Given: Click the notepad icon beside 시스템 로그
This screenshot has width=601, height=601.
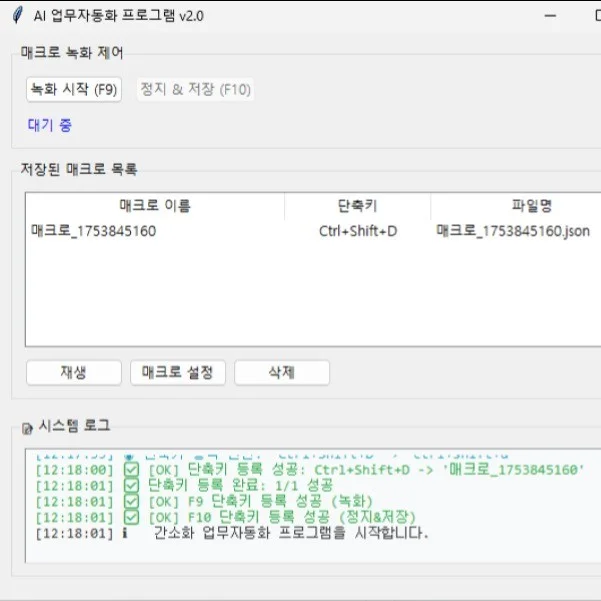Looking at the screenshot, I should tap(27, 428).
